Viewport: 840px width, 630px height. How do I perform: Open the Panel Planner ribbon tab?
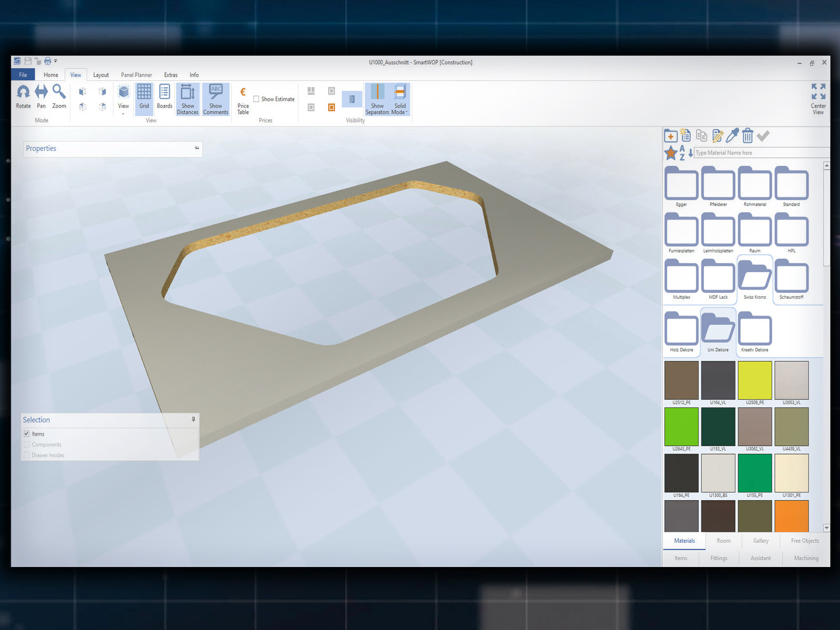(x=136, y=75)
